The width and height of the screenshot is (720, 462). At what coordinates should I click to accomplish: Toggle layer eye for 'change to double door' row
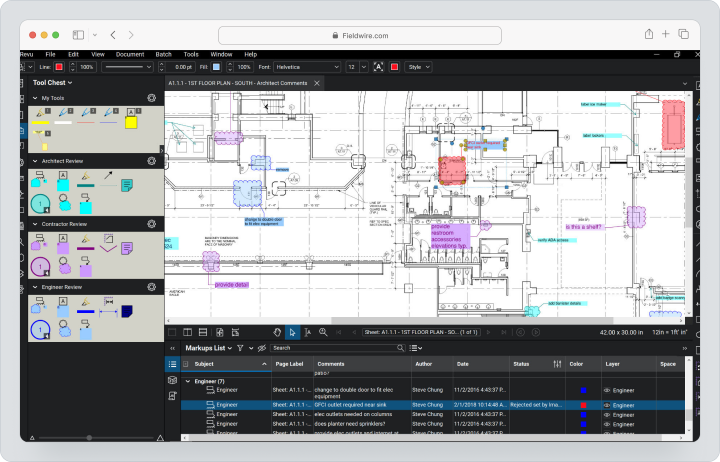click(x=607, y=390)
